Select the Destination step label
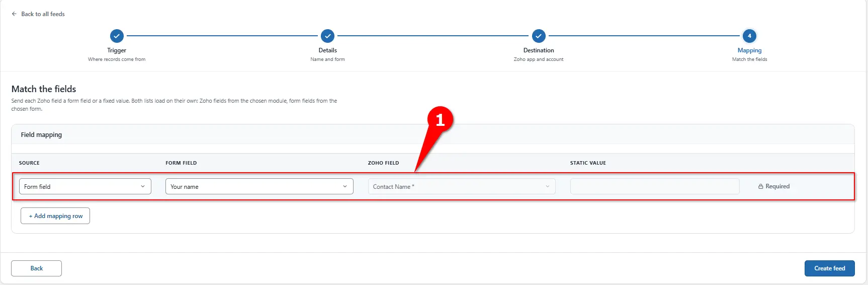868x285 pixels. 539,50
